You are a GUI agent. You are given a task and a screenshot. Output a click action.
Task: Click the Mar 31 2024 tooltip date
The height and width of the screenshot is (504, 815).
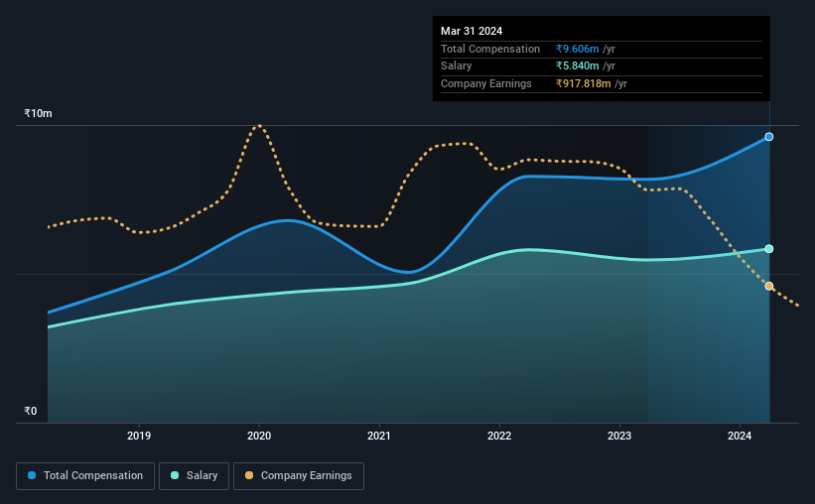click(472, 31)
